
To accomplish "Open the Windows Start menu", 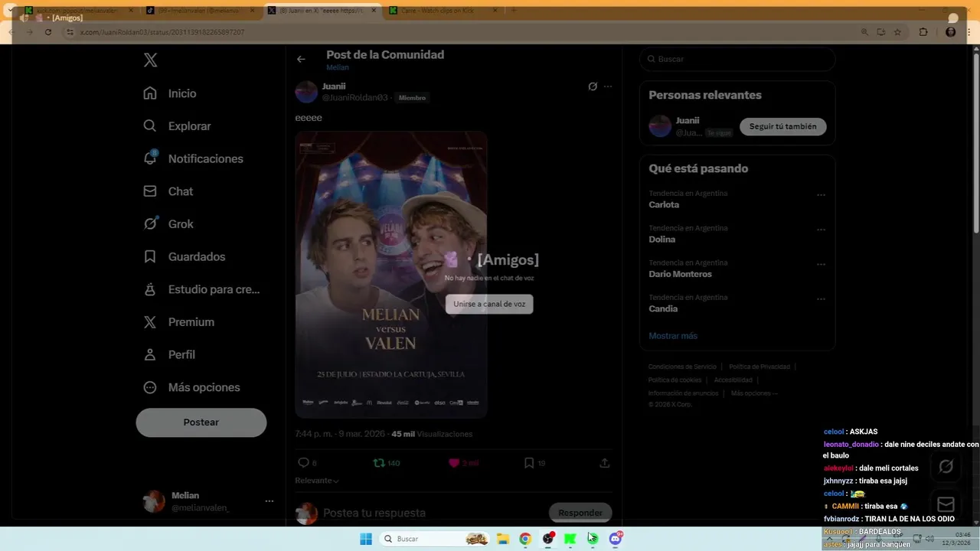I will tap(366, 539).
